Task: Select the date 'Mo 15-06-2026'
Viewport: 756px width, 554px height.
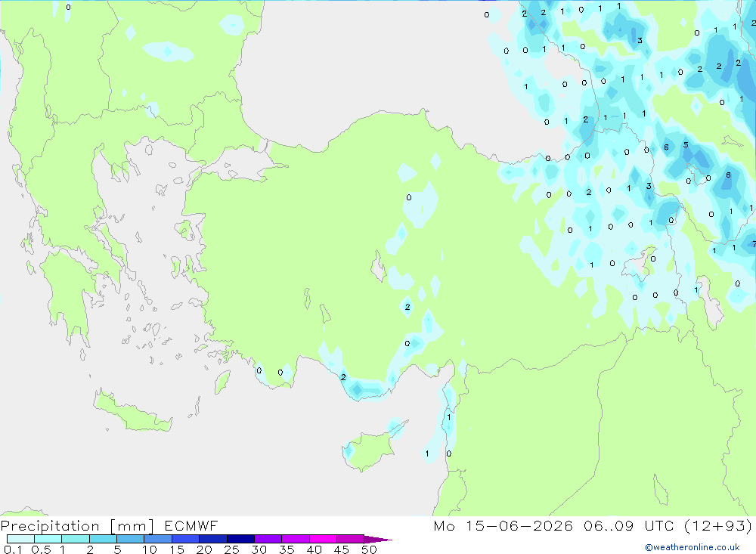Action: (503, 526)
